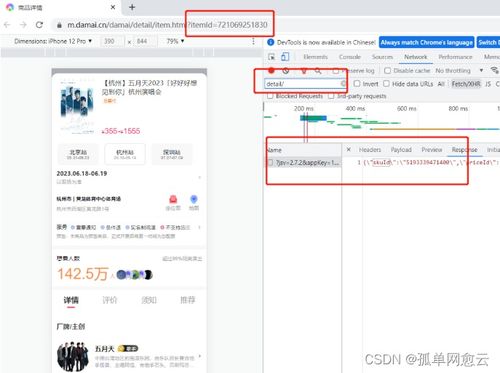This screenshot has height=373, width=500.
Task: Click Always match Chrome's language button
Action: [426, 42]
